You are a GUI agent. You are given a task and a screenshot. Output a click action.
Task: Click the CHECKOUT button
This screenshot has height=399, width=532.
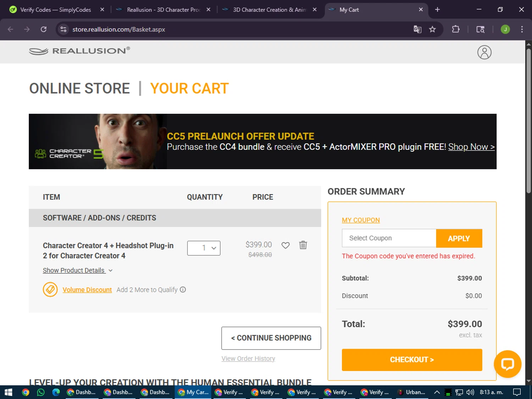click(412, 360)
